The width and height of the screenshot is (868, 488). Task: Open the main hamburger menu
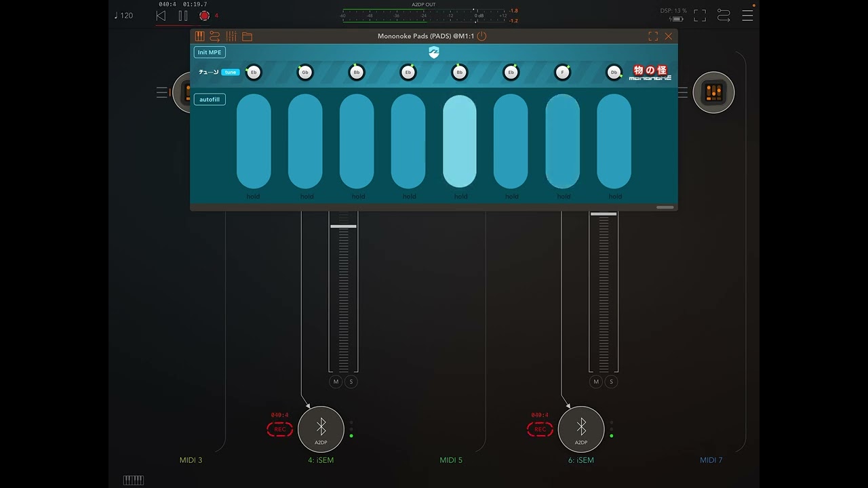pos(747,16)
